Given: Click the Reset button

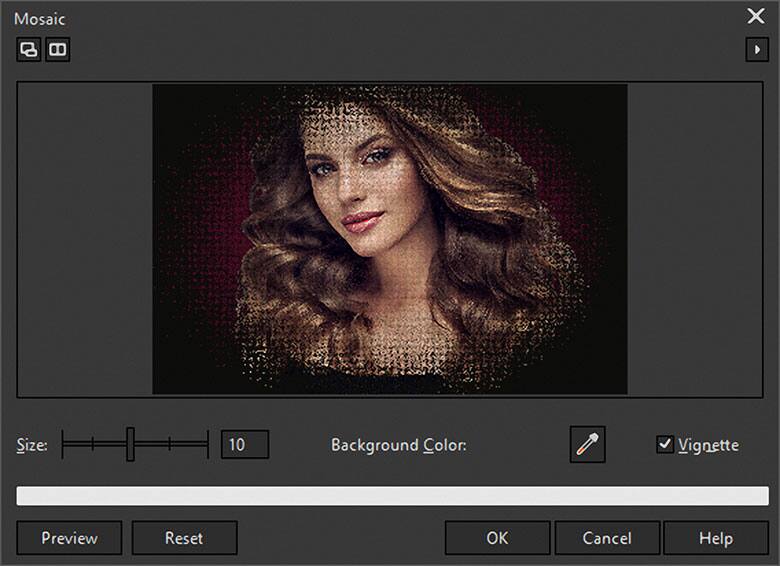Looking at the screenshot, I should pos(184,538).
